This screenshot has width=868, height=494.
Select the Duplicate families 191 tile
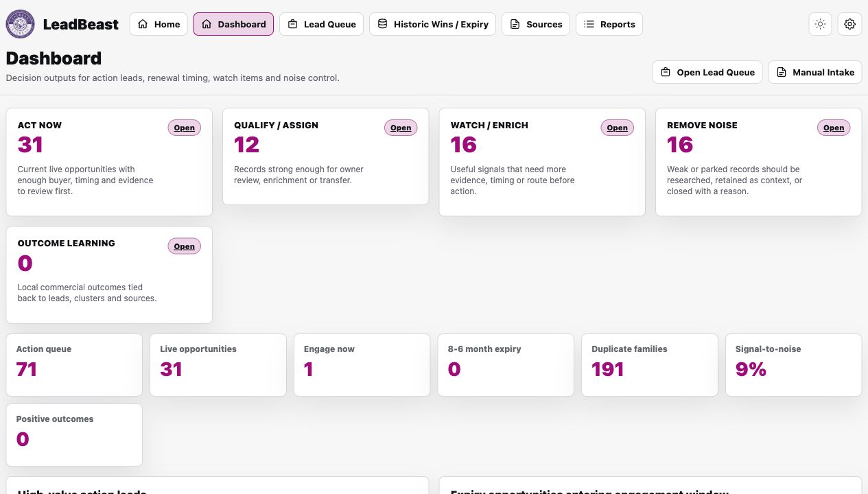pos(650,365)
